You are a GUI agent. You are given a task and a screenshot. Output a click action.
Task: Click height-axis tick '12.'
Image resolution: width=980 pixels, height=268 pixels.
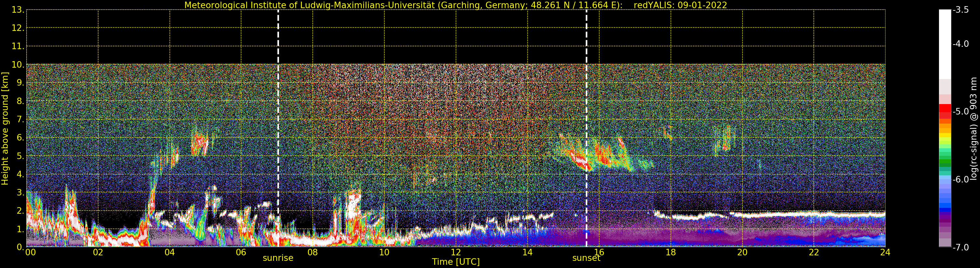(x=18, y=28)
